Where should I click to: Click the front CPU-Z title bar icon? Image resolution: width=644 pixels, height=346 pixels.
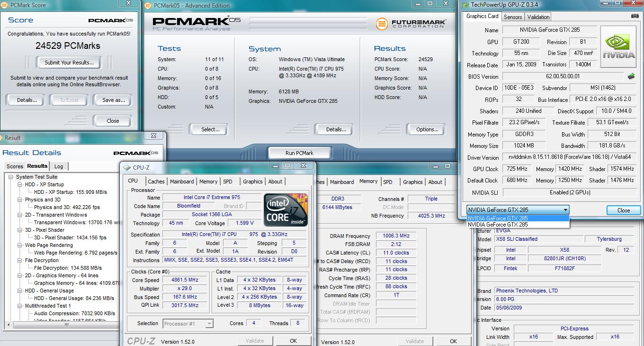click(127, 167)
